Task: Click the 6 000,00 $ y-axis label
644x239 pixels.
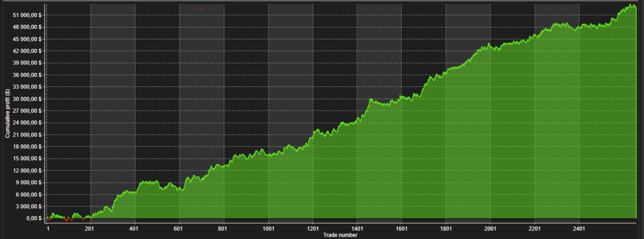Action: point(28,195)
